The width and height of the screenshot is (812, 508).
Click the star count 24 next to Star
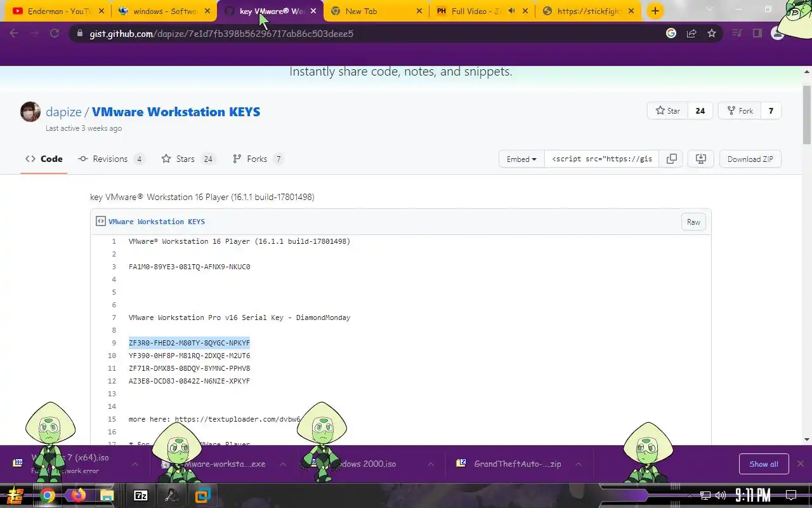(700, 110)
